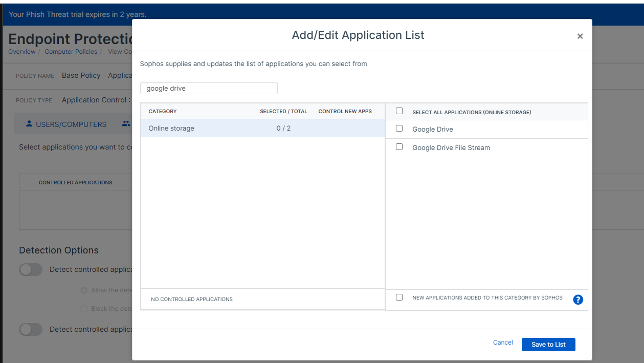Toggle the upper Detect controlled applications switch
Image resolution: width=644 pixels, height=363 pixels.
[31, 269]
